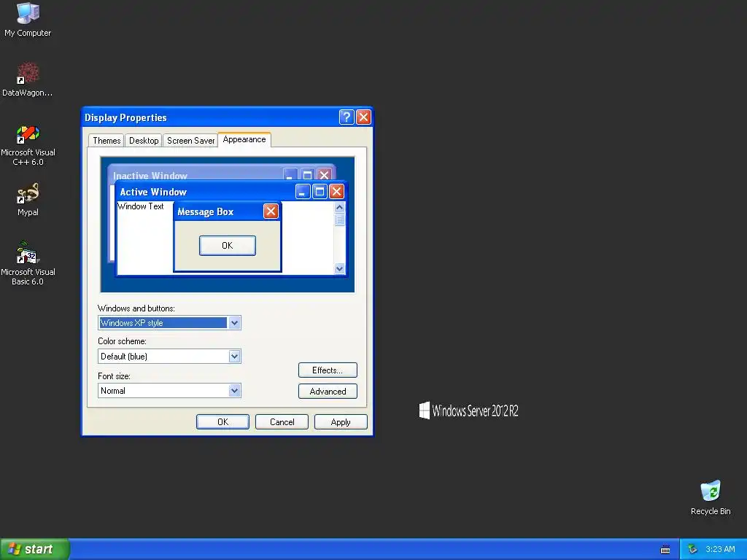747x560 pixels.
Task: Select Microsoft Visual Basic 6.0 shortcut
Action: (28, 263)
